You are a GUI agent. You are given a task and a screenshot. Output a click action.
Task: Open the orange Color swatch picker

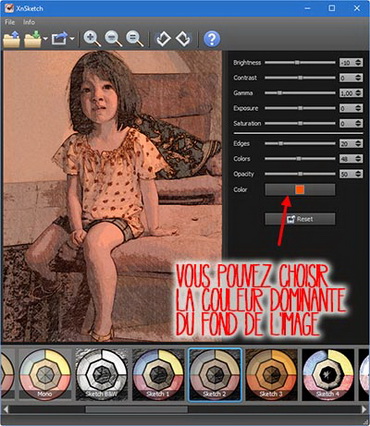(300, 190)
